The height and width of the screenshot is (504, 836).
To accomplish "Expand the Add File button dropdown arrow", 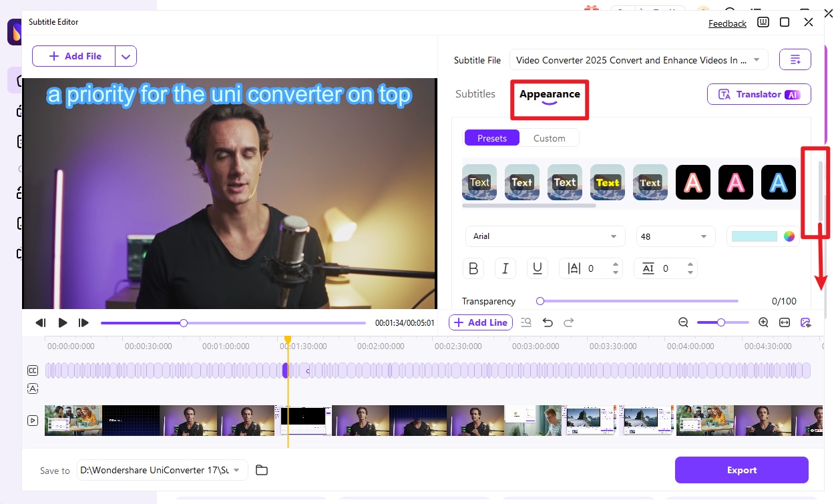I will tap(126, 56).
